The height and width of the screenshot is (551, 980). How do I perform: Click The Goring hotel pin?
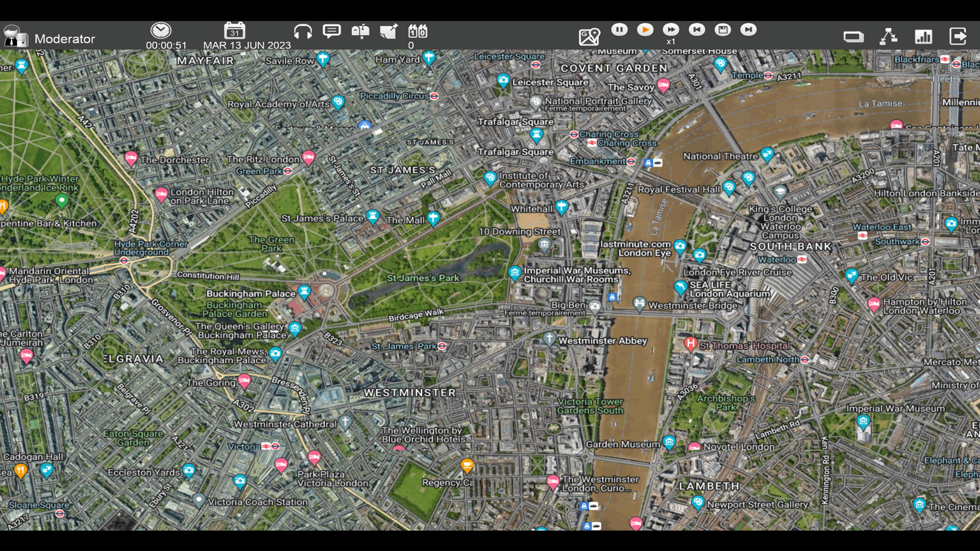tap(244, 381)
